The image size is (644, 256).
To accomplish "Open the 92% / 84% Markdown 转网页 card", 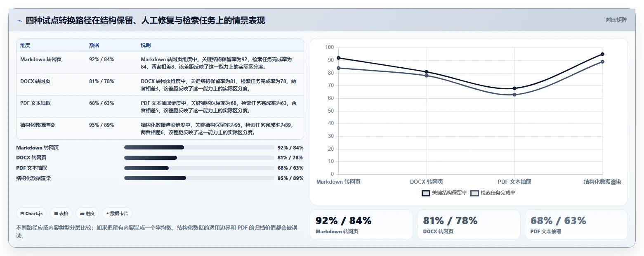I will 361,225.
